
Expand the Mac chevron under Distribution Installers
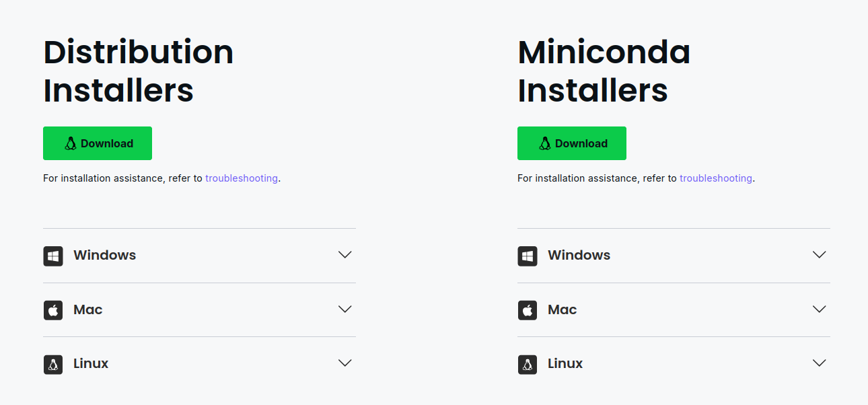tap(345, 309)
